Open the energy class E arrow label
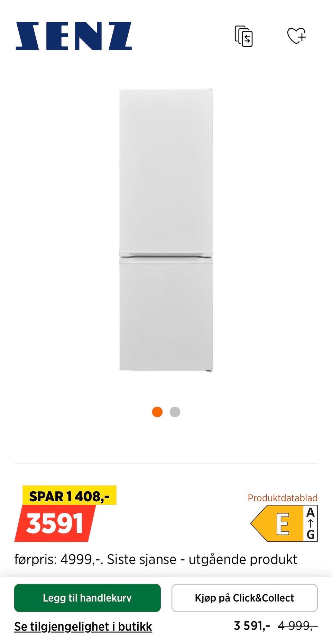Image resolution: width=332 pixels, height=644 pixels. tap(277, 523)
